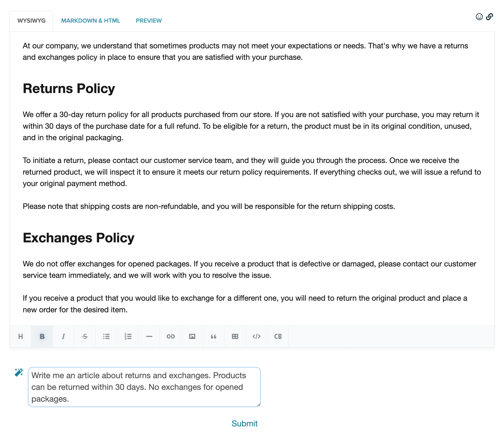This screenshot has height=439, width=504.
Task: Click the Submit link
Action: [x=244, y=423]
